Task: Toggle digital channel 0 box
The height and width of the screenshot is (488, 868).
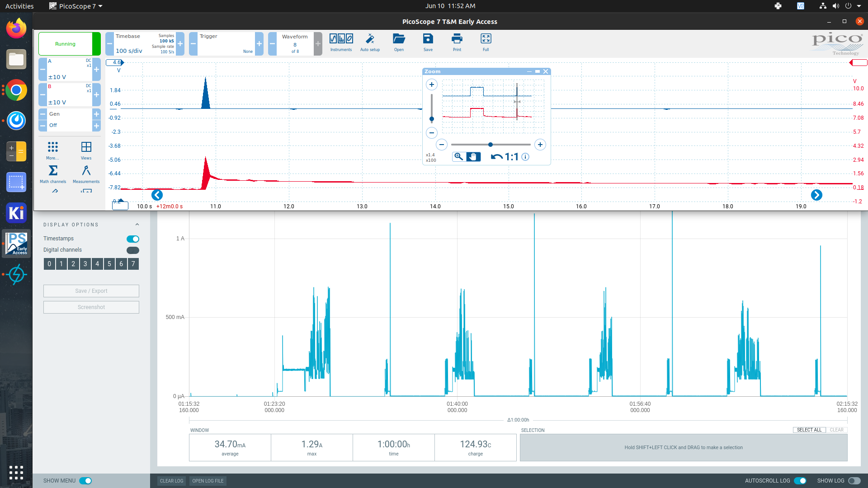Action: [x=49, y=264]
